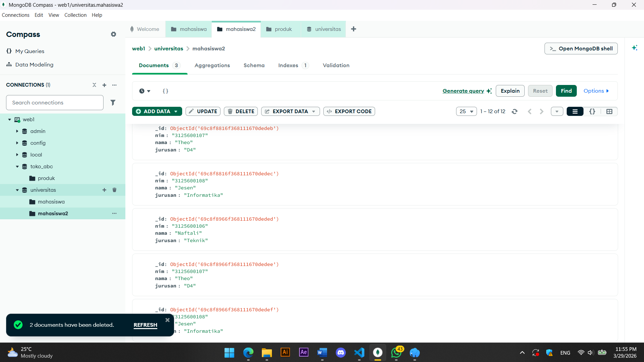The image size is (644, 362).
Task: Switch to list view of documents
Action: [575, 111]
